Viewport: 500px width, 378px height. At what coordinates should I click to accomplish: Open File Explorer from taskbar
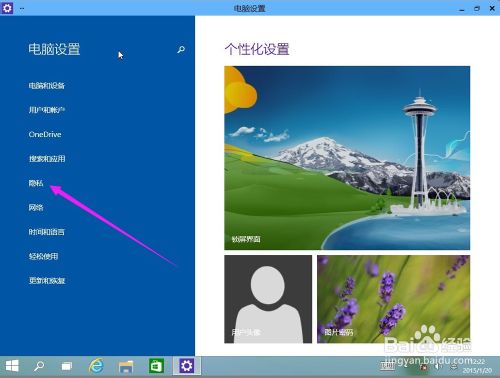click(x=126, y=366)
